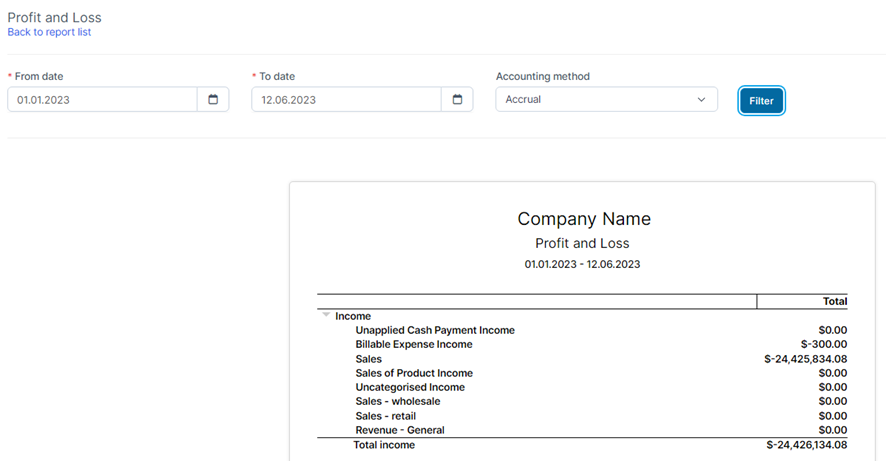The width and height of the screenshot is (886, 461).
Task: Click the Billable Expense amount $-300.00
Action: pyautogui.click(x=823, y=344)
